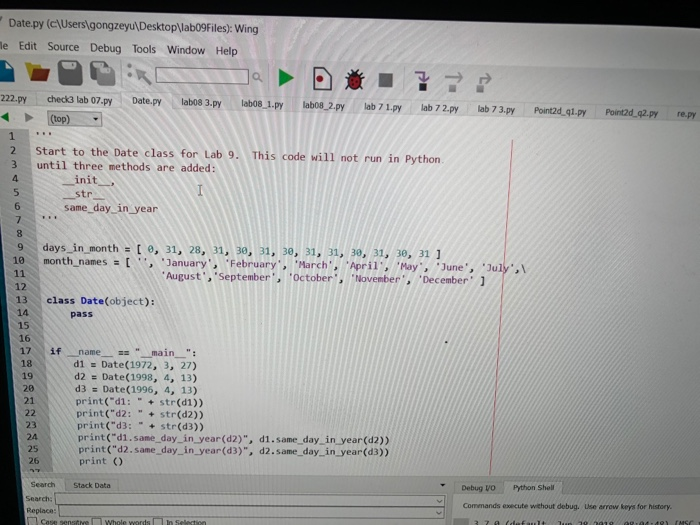Click the goto-definition arrow pointer icon

pos(139,74)
